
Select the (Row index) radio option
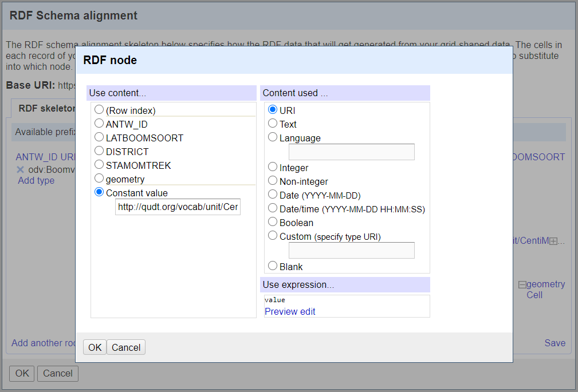[100, 110]
